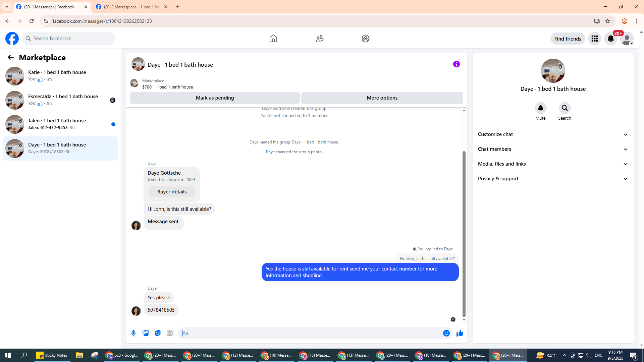Viewport: 644px width, 362px height.
Task: Open the $700 - 1 bed 1 bath listing link
Action: click(x=167, y=87)
